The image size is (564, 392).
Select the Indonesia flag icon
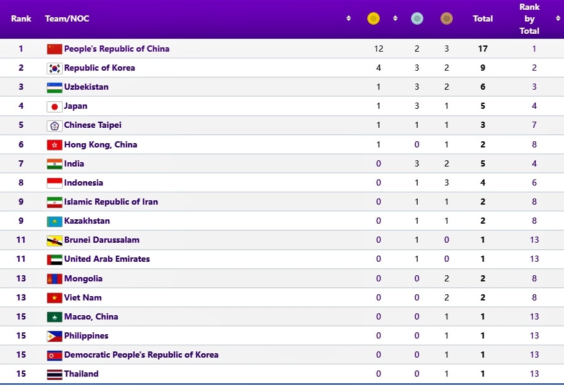pos(54,183)
